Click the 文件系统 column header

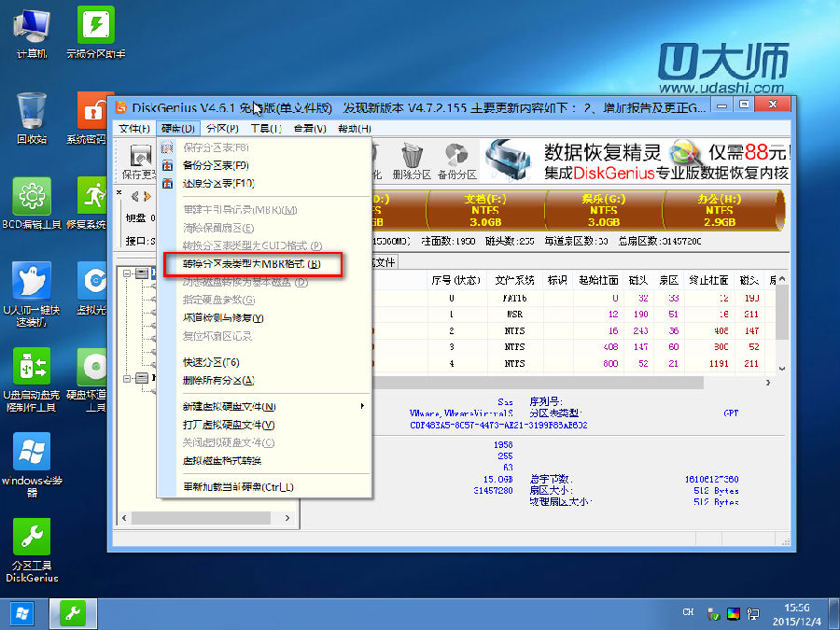tap(514, 280)
